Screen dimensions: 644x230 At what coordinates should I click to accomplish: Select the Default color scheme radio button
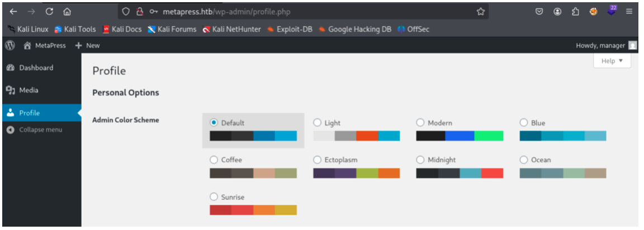[214, 122]
